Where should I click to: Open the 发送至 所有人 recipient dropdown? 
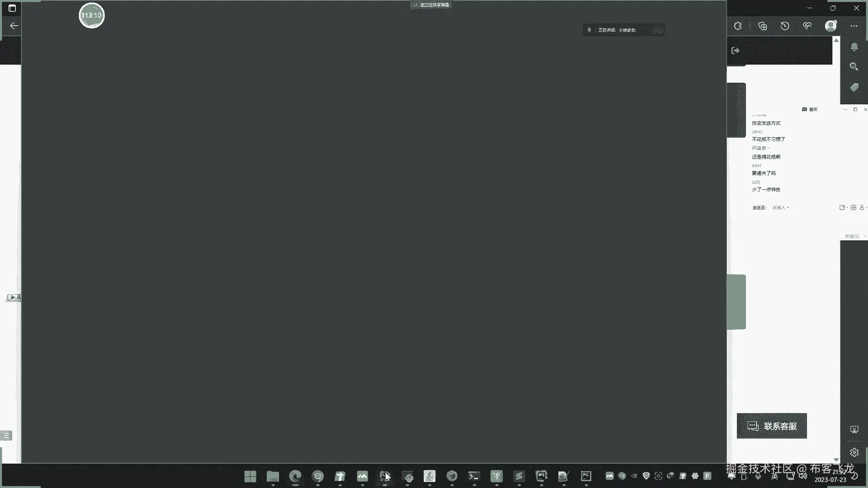781,208
